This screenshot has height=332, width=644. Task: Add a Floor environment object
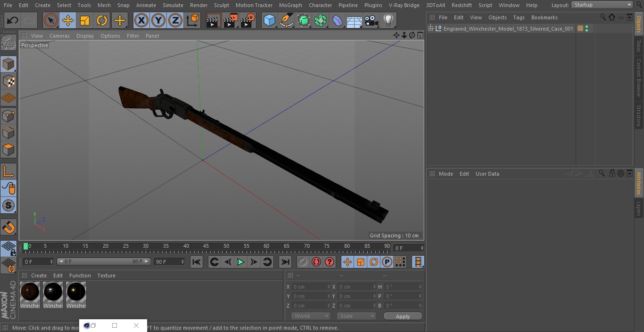tap(355, 20)
